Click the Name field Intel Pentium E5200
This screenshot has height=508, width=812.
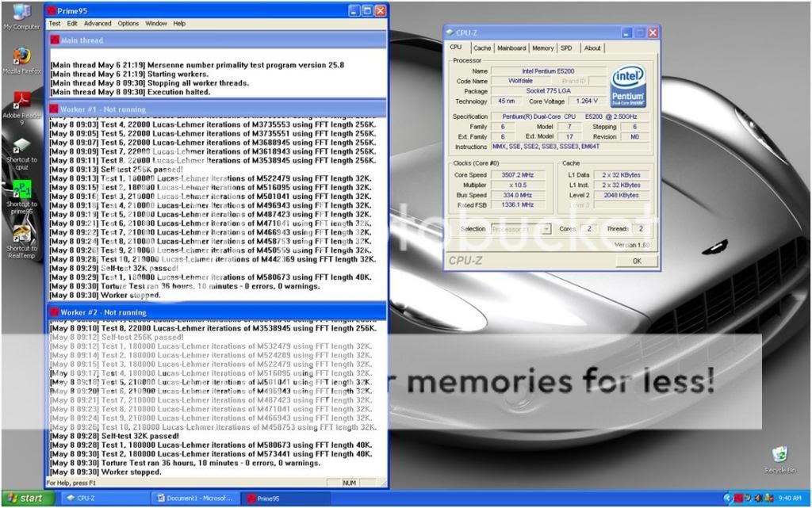[x=549, y=71]
